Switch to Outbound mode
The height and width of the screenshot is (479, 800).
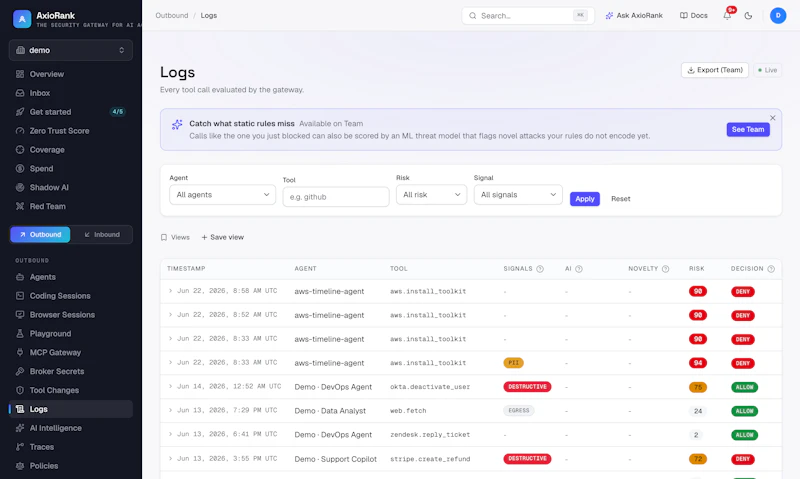pos(40,235)
